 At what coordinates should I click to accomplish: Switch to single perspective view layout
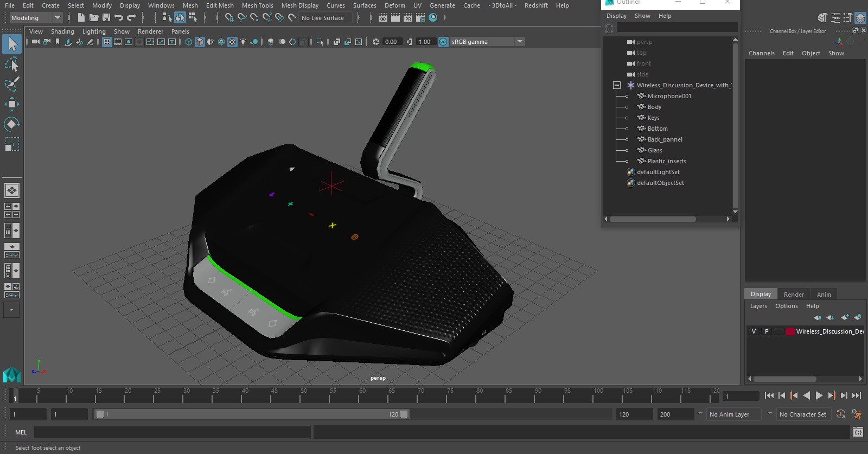(x=11, y=190)
